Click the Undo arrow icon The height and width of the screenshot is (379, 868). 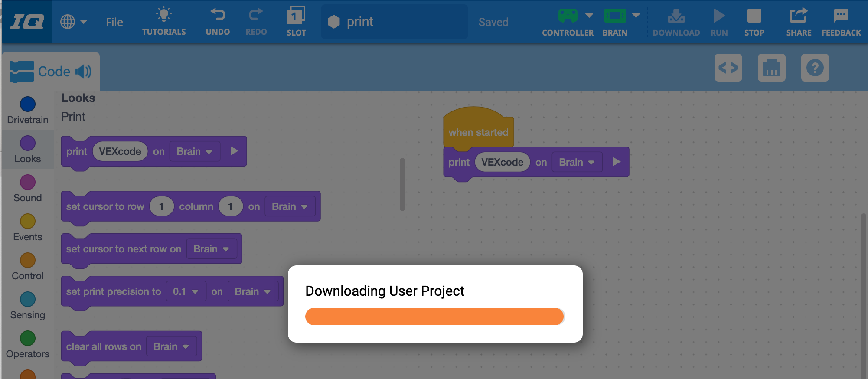[218, 16]
